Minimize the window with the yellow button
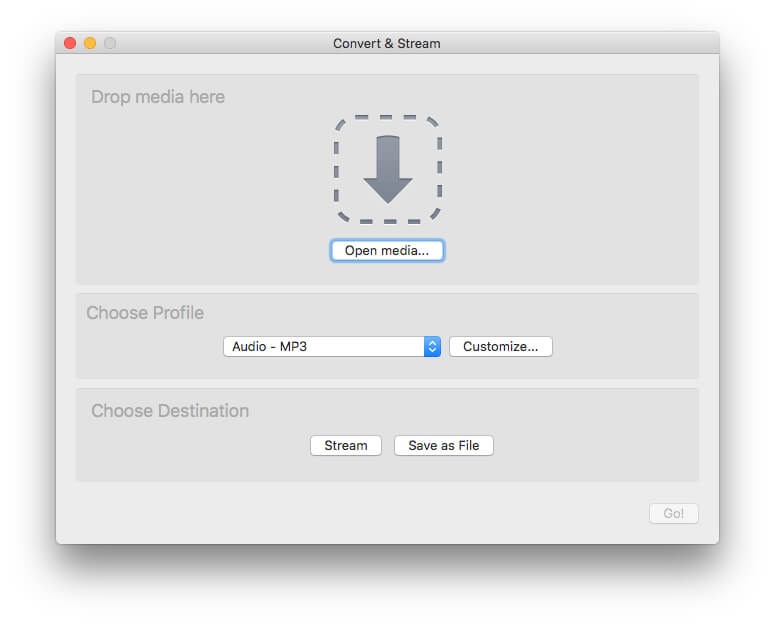This screenshot has height=624, width=775. pos(90,43)
